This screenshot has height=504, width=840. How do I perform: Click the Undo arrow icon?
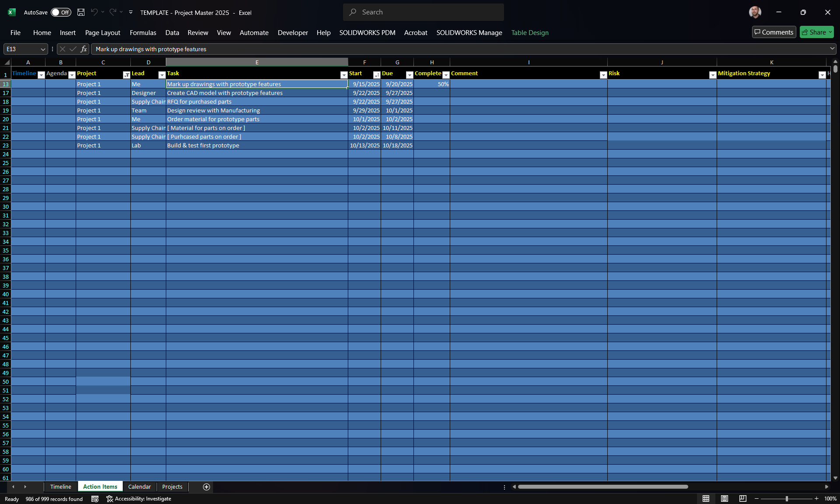point(94,12)
